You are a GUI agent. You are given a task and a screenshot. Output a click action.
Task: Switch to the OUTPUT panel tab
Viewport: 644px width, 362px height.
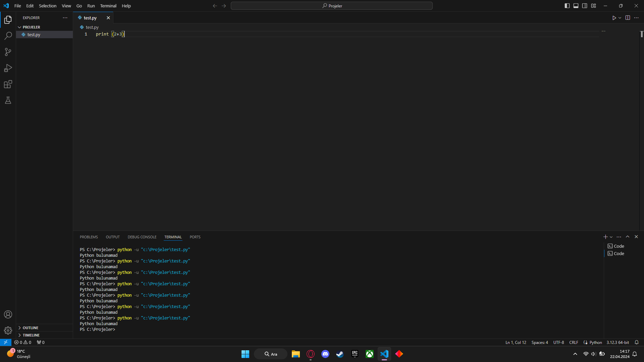113,237
